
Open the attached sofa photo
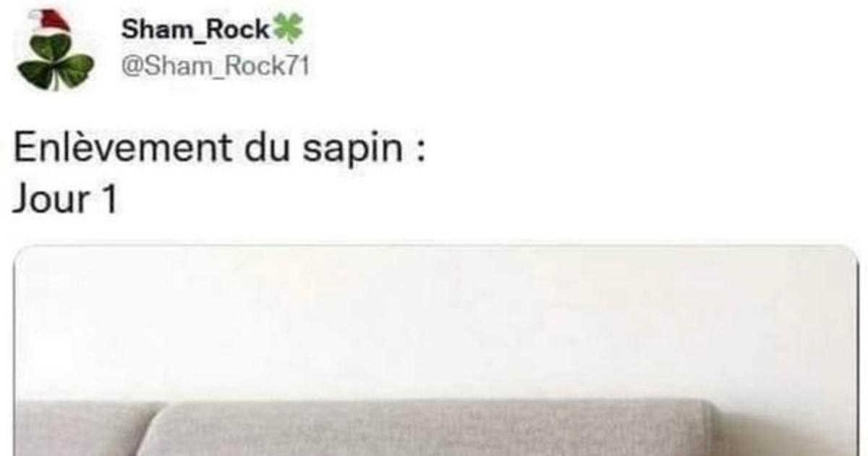tap(435, 351)
